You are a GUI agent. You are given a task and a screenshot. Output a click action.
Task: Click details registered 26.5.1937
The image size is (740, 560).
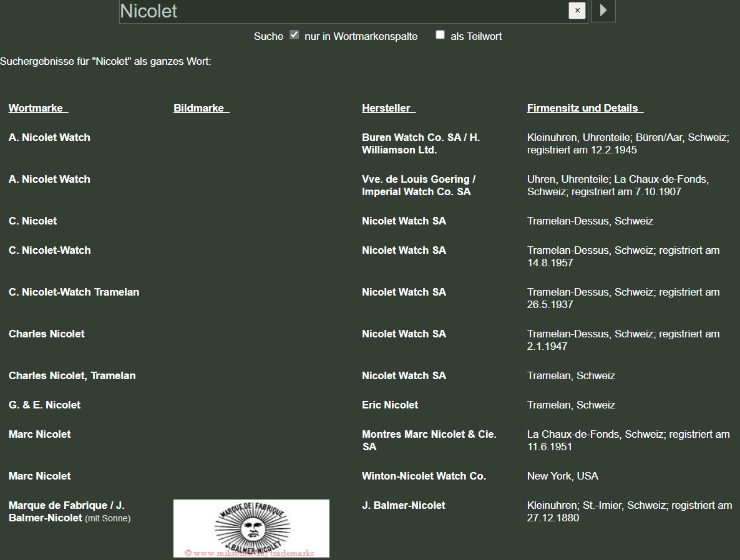point(623,298)
